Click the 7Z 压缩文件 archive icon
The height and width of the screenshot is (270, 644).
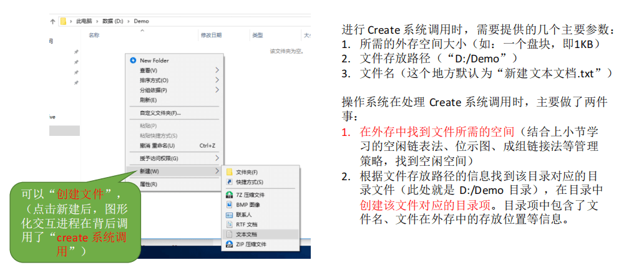[229, 195]
